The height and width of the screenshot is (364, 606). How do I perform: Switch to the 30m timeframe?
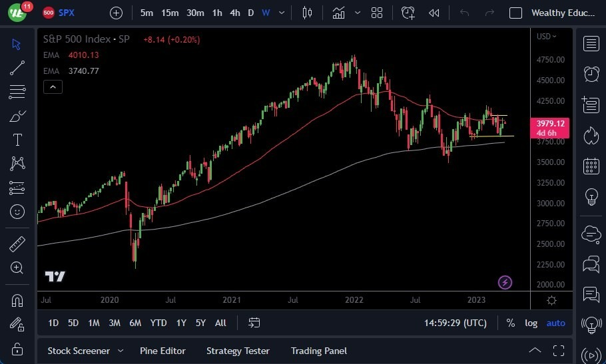[x=195, y=13]
